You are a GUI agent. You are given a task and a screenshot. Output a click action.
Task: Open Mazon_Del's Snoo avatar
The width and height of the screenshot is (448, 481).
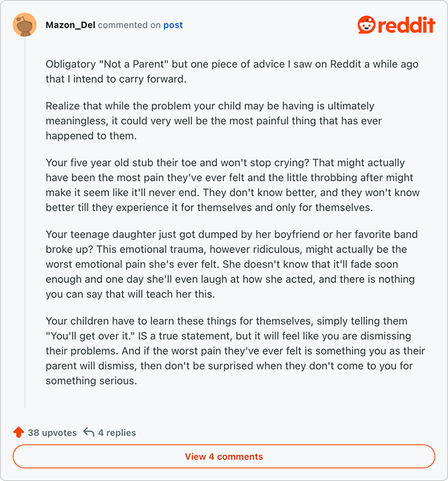pos(24,24)
